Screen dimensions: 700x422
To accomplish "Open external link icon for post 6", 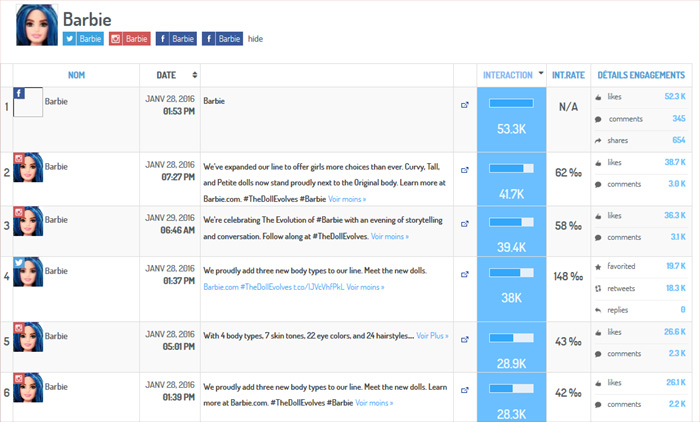I will tap(464, 388).
